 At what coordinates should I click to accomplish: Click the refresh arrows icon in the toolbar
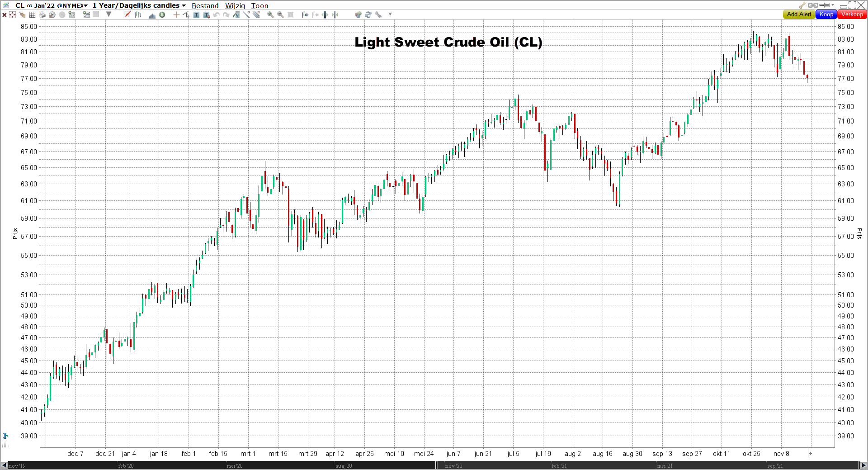tap(368, 15)
